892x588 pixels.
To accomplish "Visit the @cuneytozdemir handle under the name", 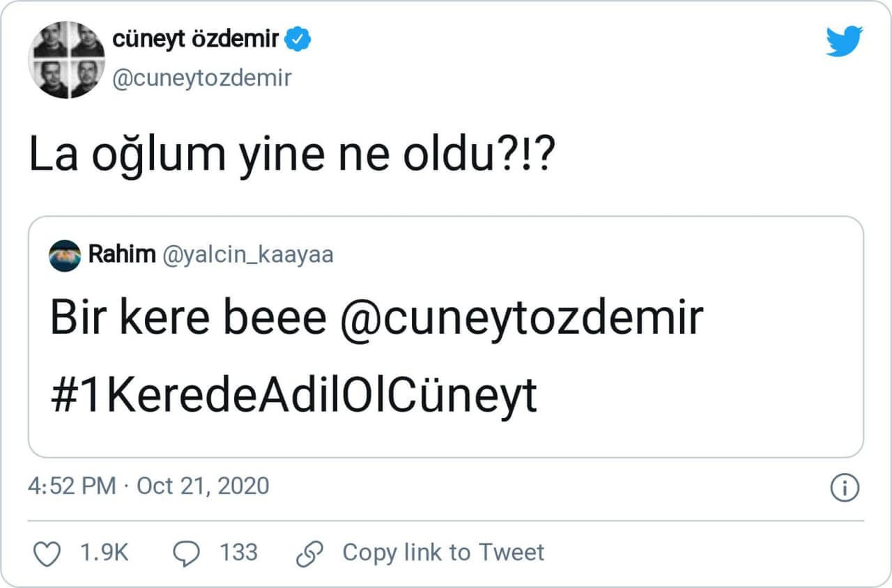I will 201,78.
